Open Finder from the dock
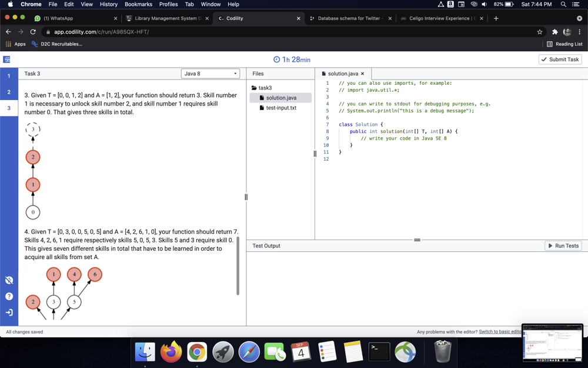The image size is (588, 368). point(145,352)
